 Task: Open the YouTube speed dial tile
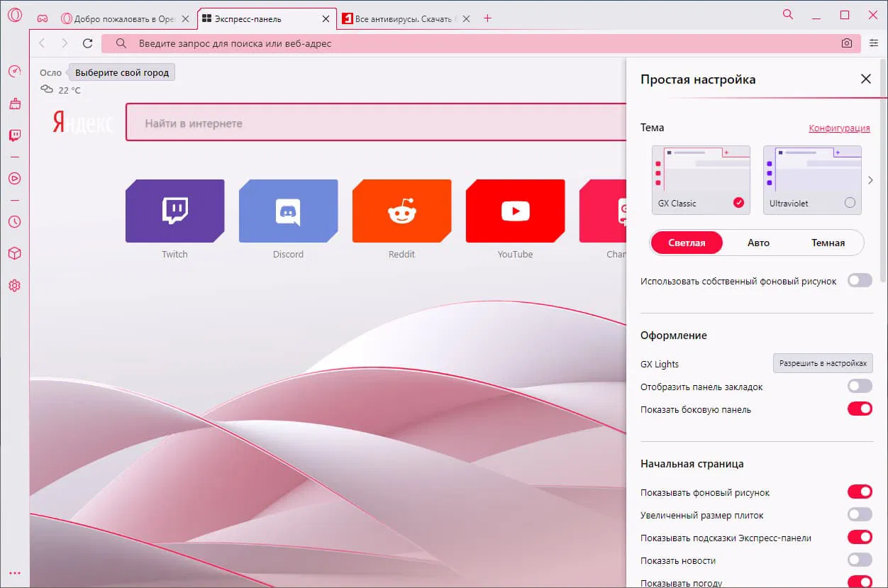coord(515,211)
